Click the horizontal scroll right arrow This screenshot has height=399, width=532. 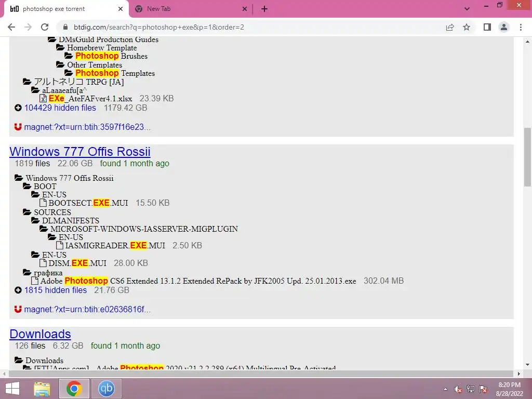[x=519, y=374]
